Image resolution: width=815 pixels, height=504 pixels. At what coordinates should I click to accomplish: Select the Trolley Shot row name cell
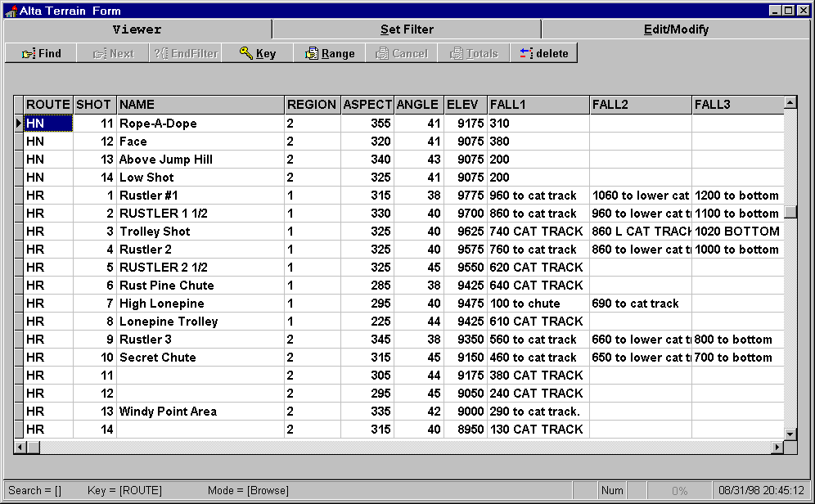pos(200,232)
